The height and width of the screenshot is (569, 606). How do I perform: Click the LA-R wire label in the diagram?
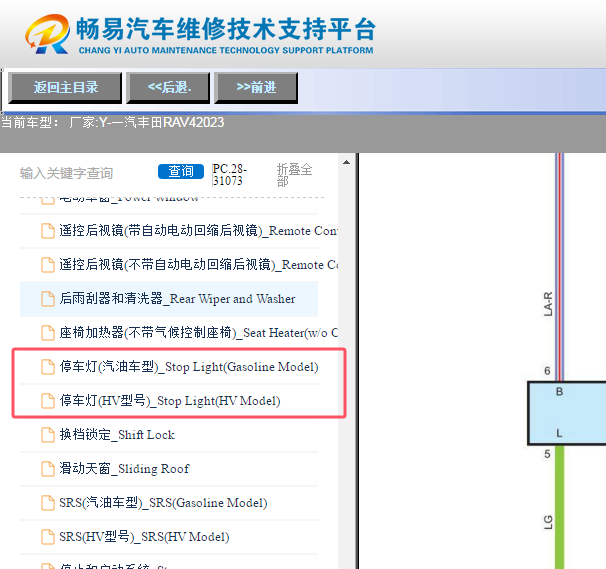[x=548, y=304]
